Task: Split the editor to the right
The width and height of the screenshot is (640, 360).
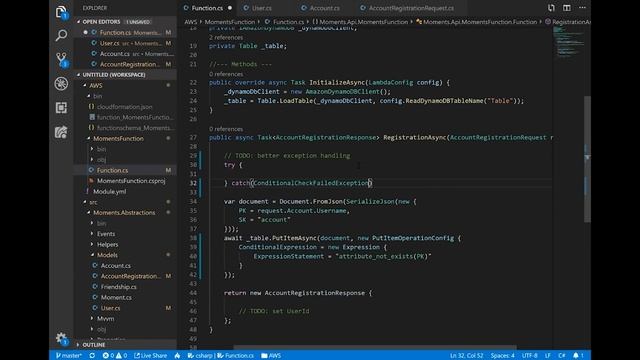Action: (x=567, y=8)
